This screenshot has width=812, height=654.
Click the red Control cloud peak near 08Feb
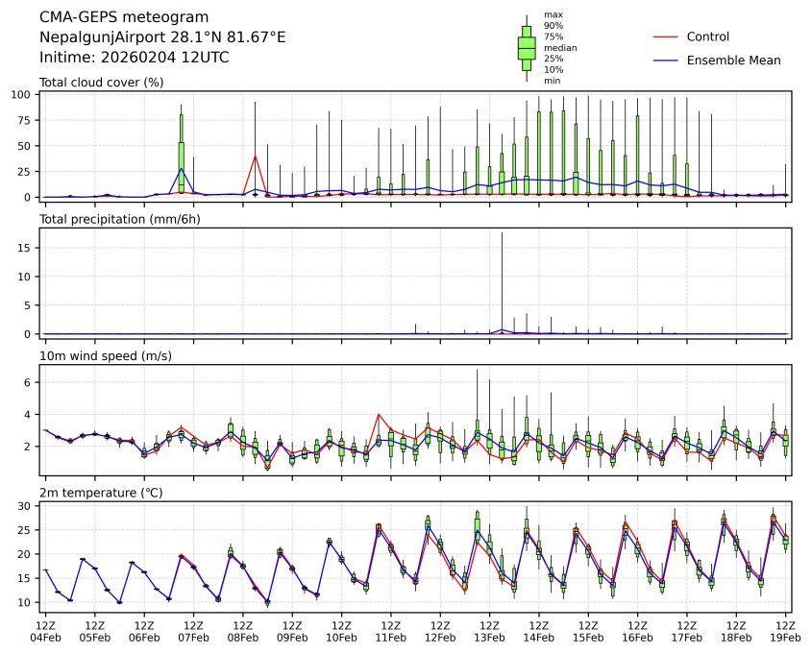(255, 157)
